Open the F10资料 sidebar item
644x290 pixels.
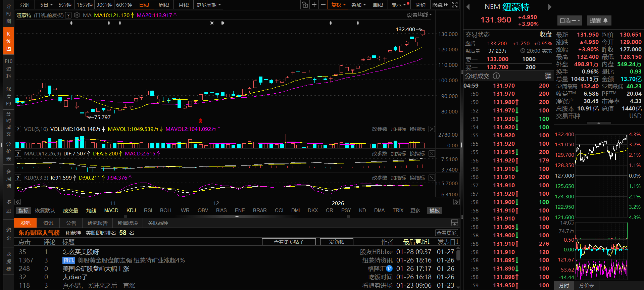point(9,68)
